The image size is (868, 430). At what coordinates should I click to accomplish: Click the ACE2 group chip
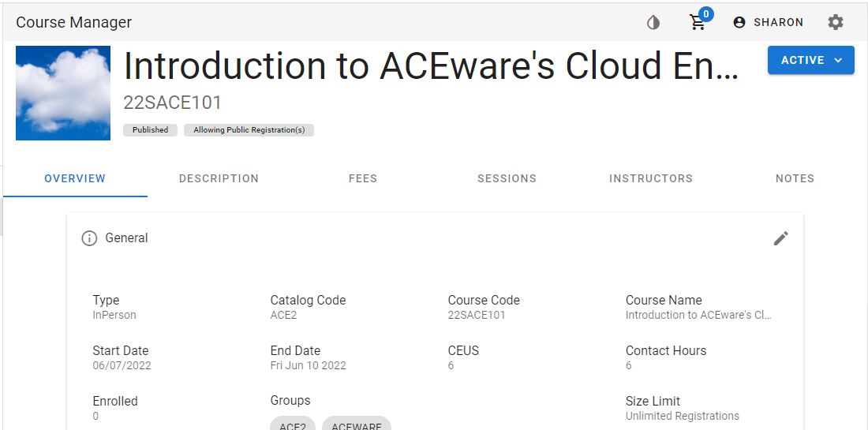(x=292, y=424)
